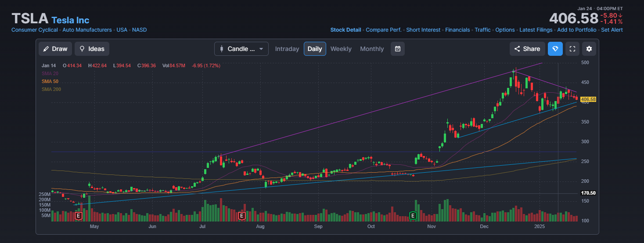The image size is (644, 243).
Task: Click the large 406.58 last price
Action: [573, 18]
